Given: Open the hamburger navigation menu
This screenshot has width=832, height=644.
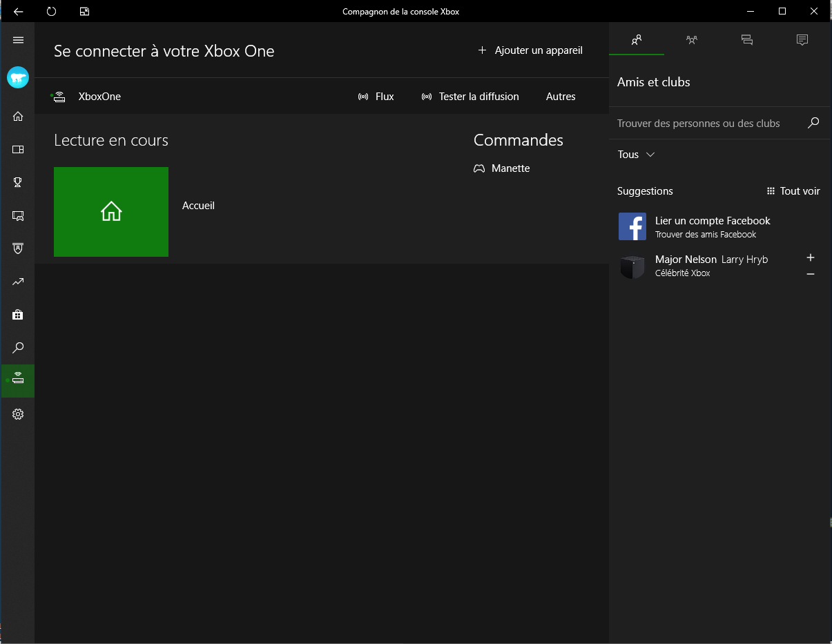Looking at the screenshot, I should point(18,40).
